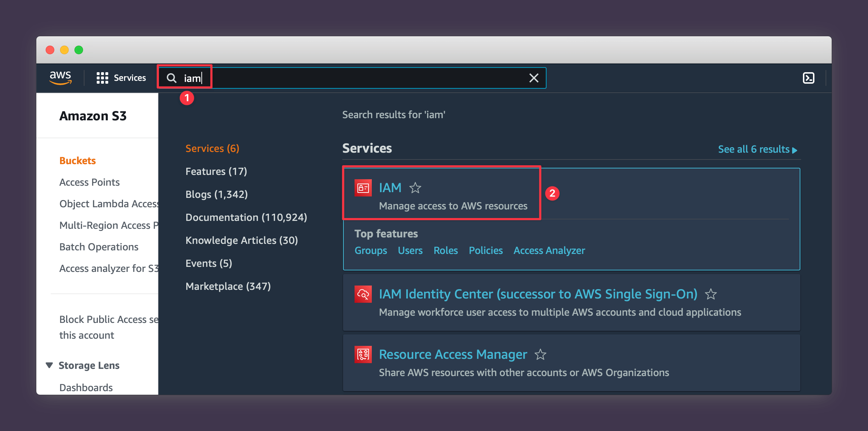Select Object Lambda Access Points sidebar item

click(x=109, y=204)
